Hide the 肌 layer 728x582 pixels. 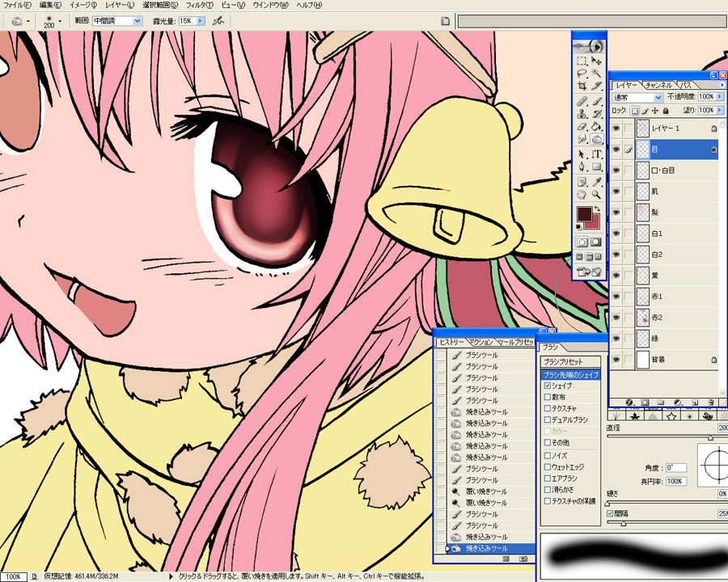tap(616, 192)
